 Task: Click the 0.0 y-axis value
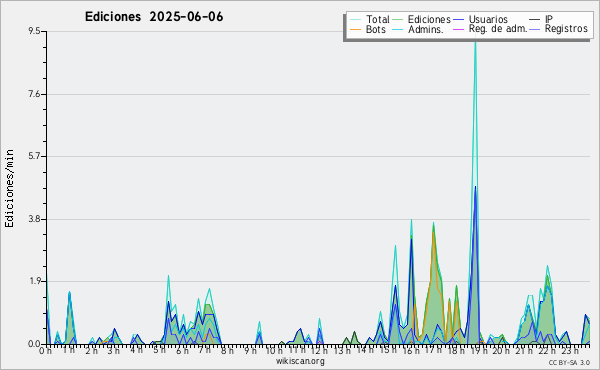point(34,344)
